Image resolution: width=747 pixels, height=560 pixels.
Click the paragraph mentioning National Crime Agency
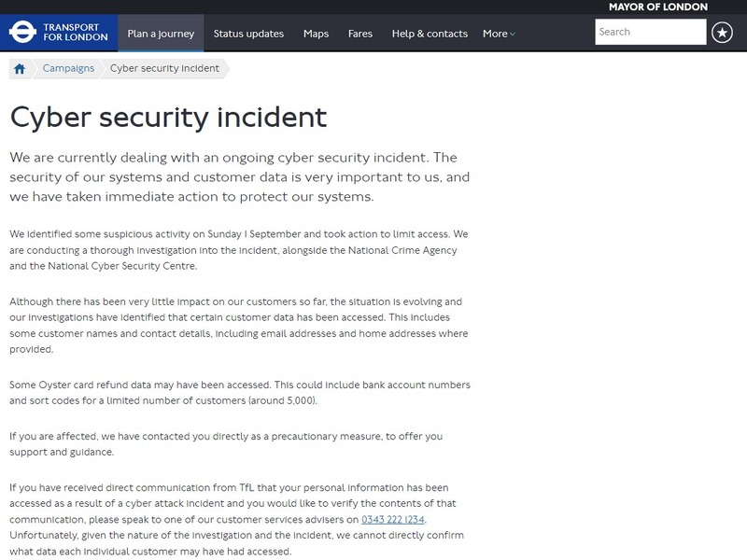pos(239,249)
